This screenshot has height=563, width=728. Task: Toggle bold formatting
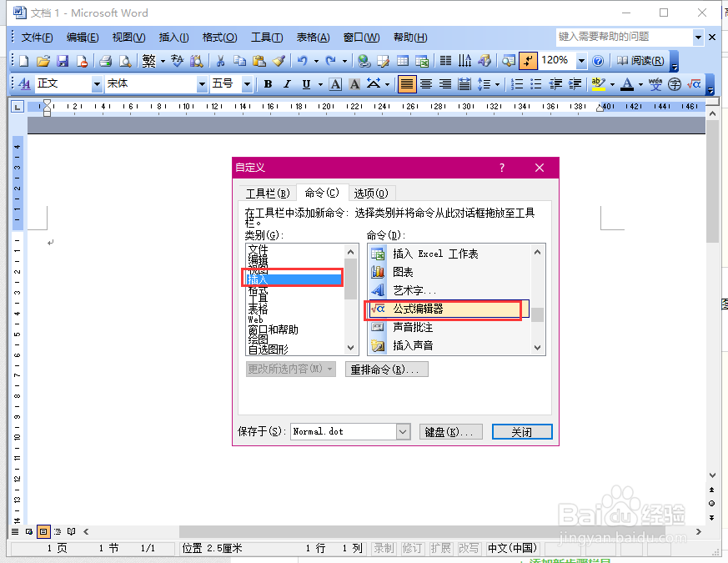click(x=268, y=83)
